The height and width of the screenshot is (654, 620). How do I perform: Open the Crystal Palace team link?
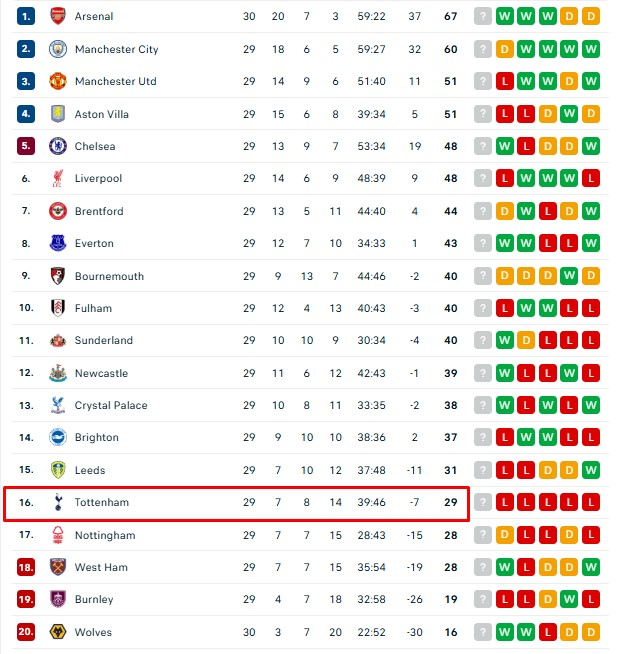pos(110,405)
